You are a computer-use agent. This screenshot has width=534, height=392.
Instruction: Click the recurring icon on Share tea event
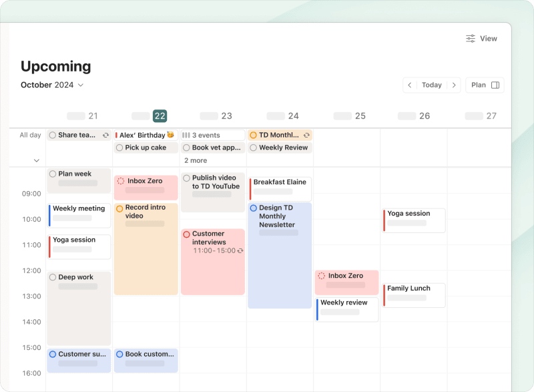tap(106, 134)
